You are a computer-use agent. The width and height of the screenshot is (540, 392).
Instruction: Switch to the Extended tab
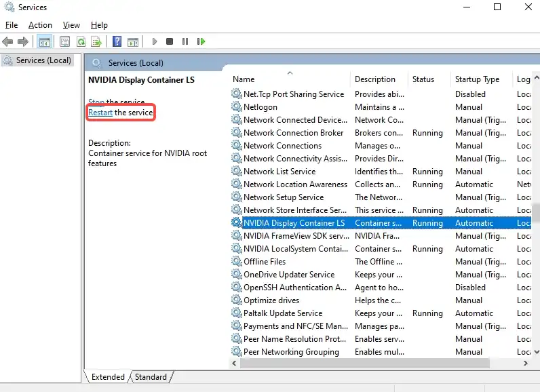click(x=108, y=377)
